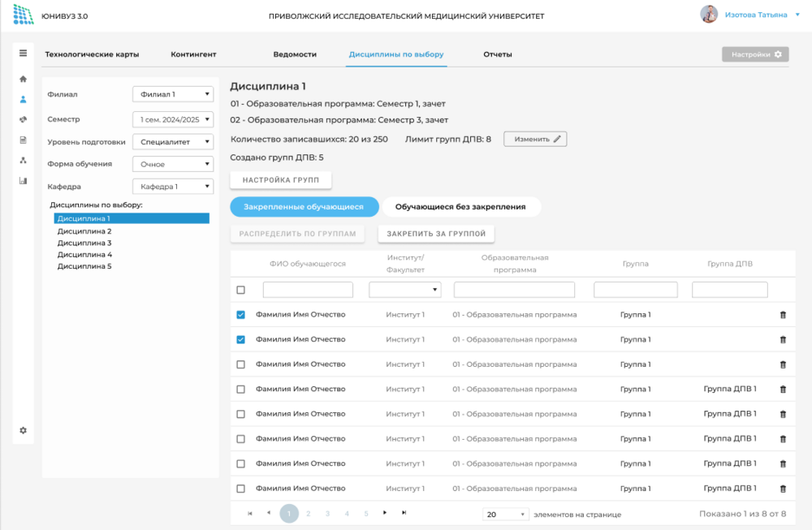Uncheck the first student row checkbox
812x530 pixels.
tap(240, 313)
